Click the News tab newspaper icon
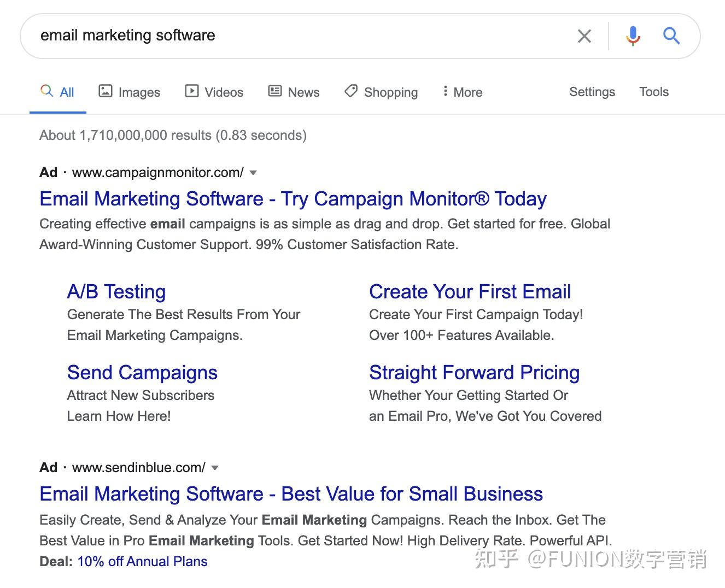725x588 pixels. click(x=275, y=91)
